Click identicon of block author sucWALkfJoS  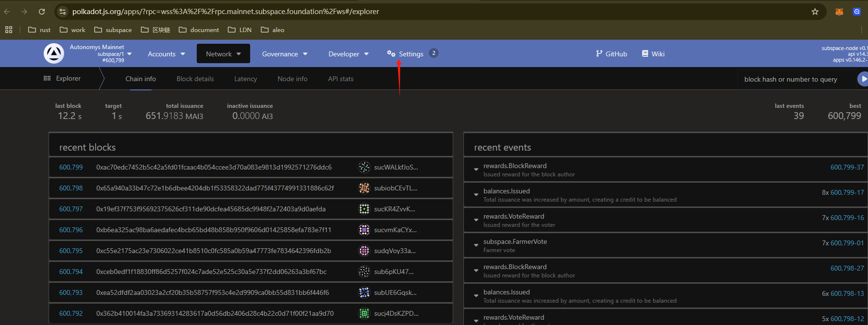364,167
